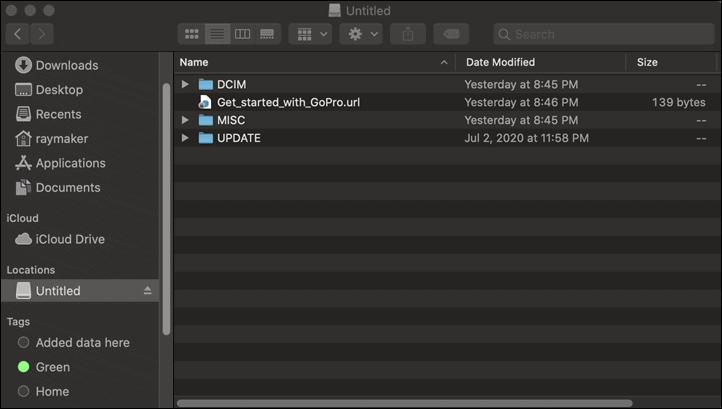Switch to icon view

[x=192, y=34]
